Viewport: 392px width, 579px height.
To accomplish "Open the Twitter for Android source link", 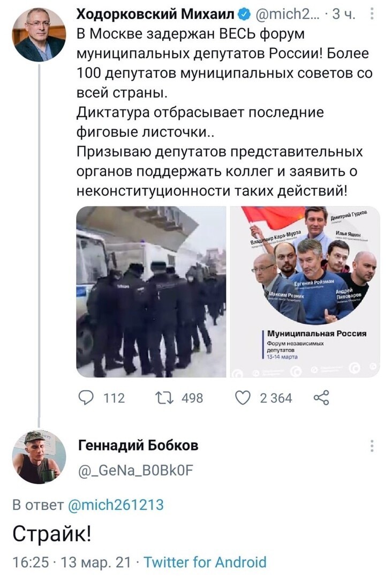I will [x=205, y=562].
